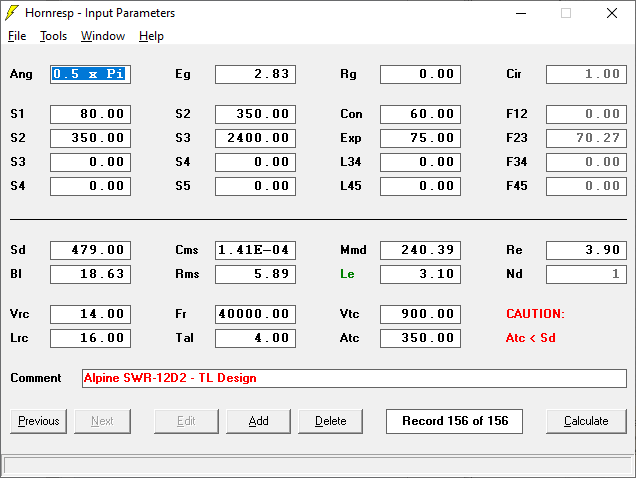This screenshot has width=636, height=478.
Task: Select the Ang input field
Action: click(x=90, y=74)
